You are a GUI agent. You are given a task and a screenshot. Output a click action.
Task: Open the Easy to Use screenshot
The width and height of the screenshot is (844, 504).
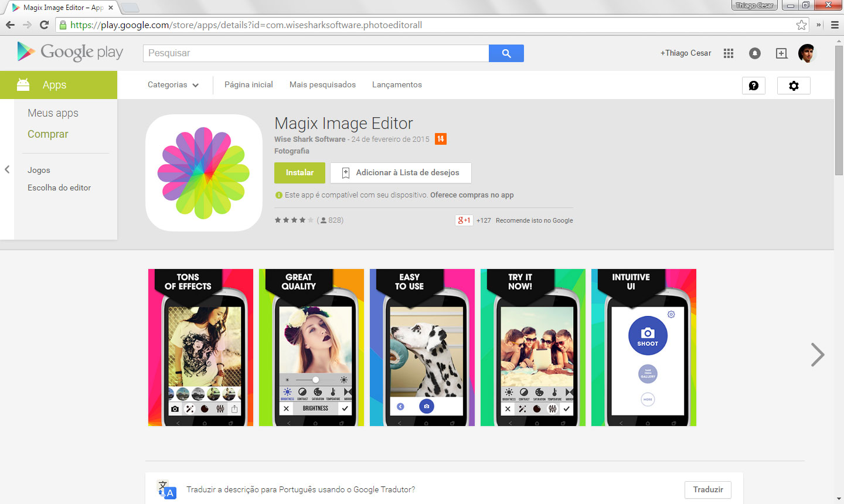click(x=422, y=348)
